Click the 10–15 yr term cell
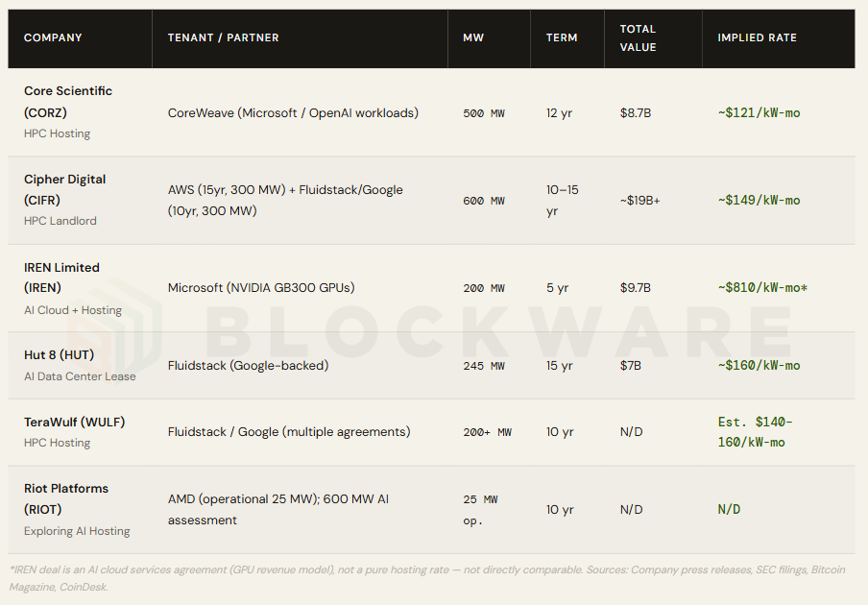This screenshot has width=868, height=605. [562, 200]
